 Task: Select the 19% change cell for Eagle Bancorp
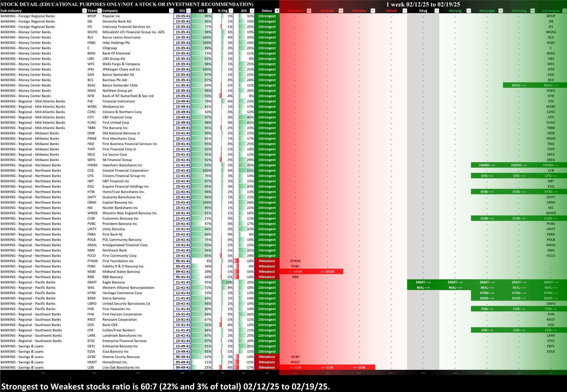(229, 282)
